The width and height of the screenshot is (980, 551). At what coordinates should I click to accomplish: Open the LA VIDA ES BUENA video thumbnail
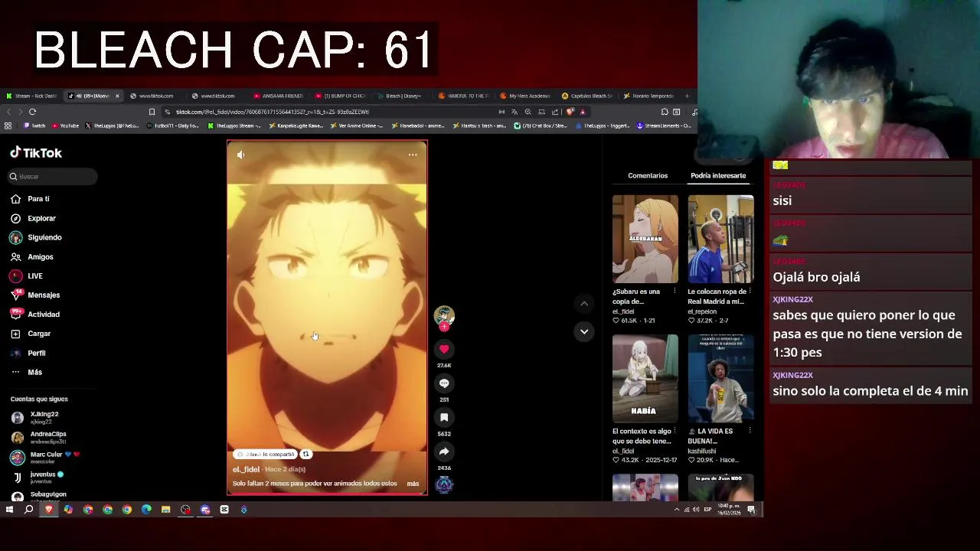click(x=720, y=378)
